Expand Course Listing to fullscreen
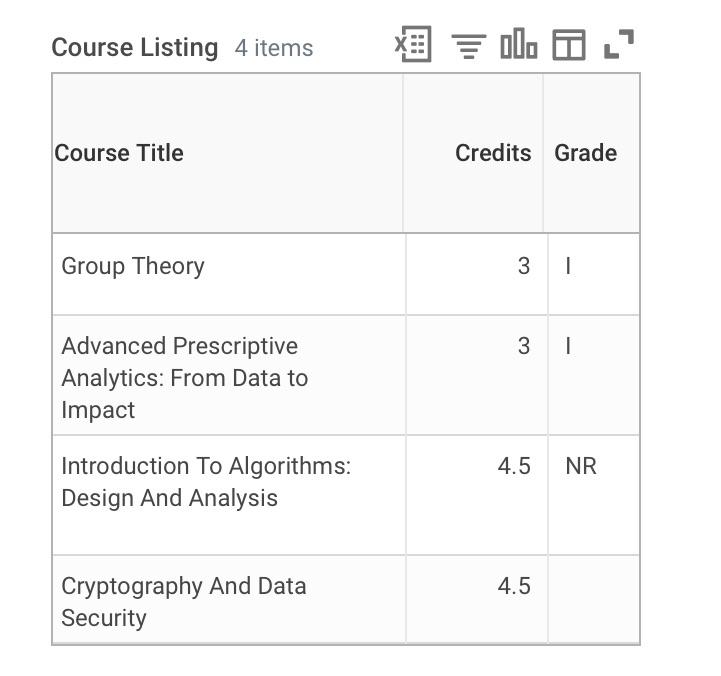Screen dimensions: 721x676 pyautogui.click(x=619, y=45)
